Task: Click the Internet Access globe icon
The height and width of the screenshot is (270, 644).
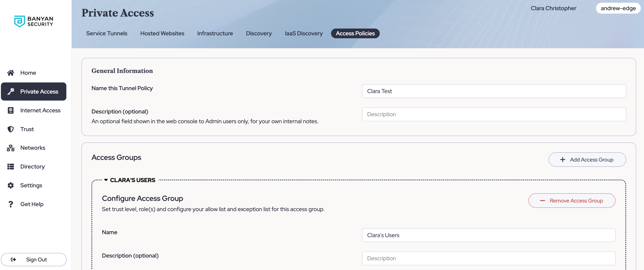Action: click(x=10, y=110)
